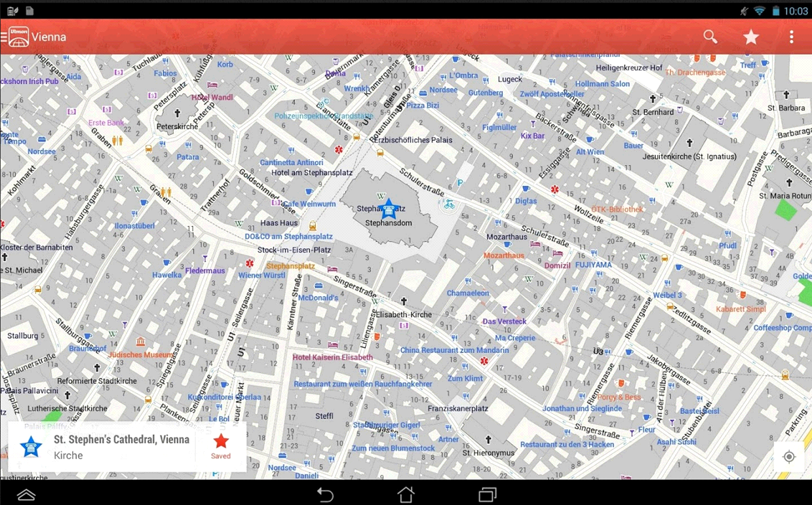Image resolution: width=812 pixels, height=505 pixels.
Task: Tap the Wi-Fi status icon
Action: coord(760,11)
